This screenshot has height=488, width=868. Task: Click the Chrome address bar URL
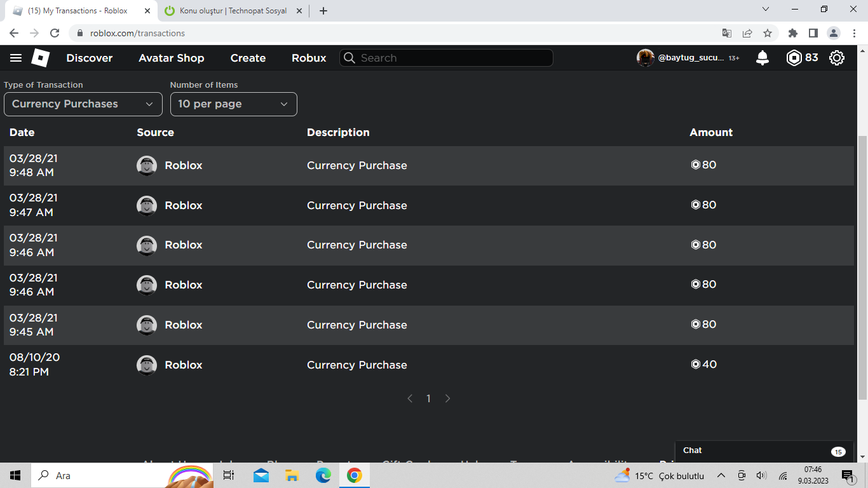click(x=137, y=33)
